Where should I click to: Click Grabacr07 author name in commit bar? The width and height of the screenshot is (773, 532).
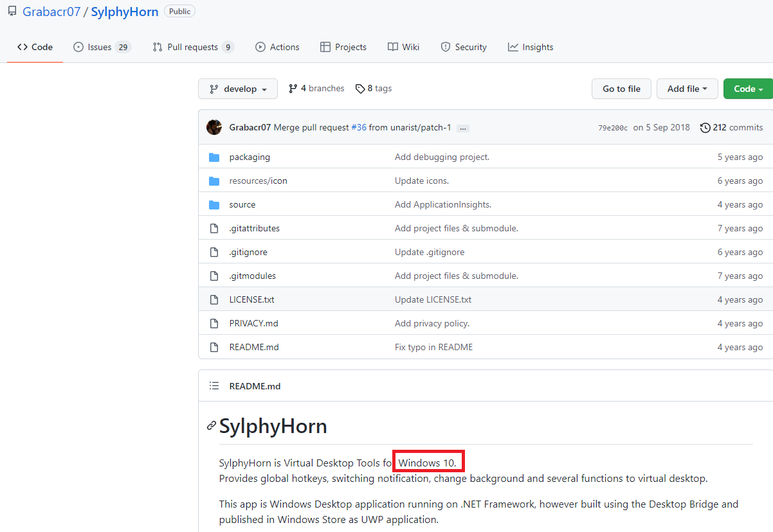click(x=250, y=127)
